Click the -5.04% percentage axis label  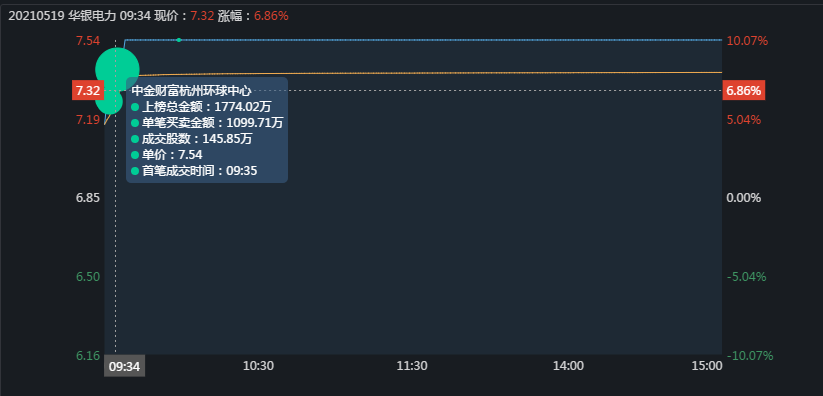(747, 277)
